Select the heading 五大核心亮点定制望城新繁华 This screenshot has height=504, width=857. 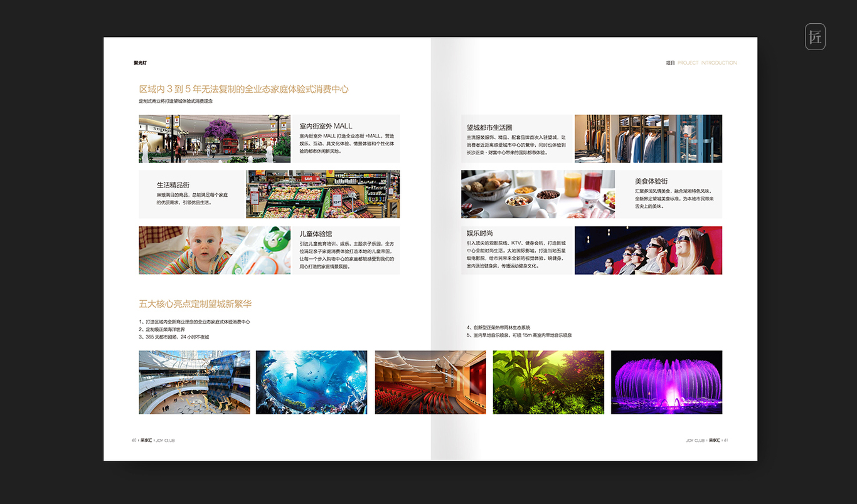195,304
